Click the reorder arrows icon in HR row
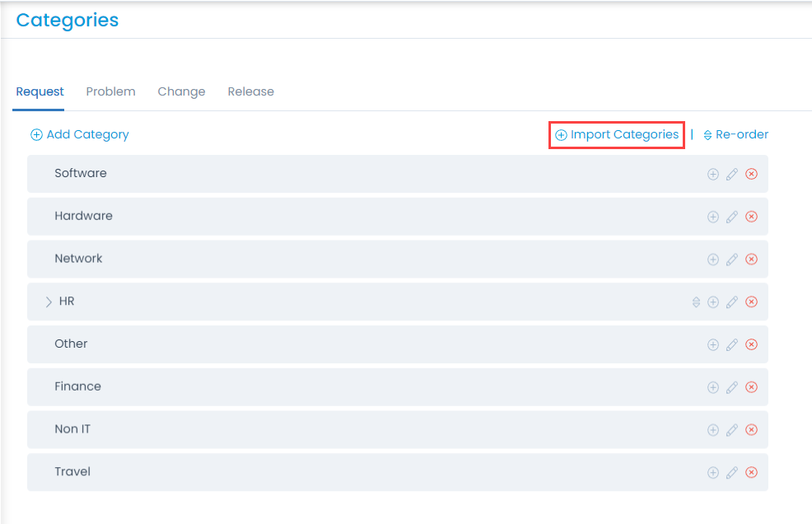Viewport: 812px width, 524px height. (696, 302)
